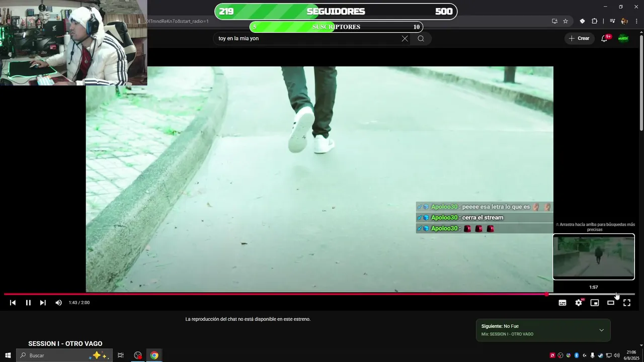Click the search magnifier button
The image size is (644, 362).
[x=421, y=38]
